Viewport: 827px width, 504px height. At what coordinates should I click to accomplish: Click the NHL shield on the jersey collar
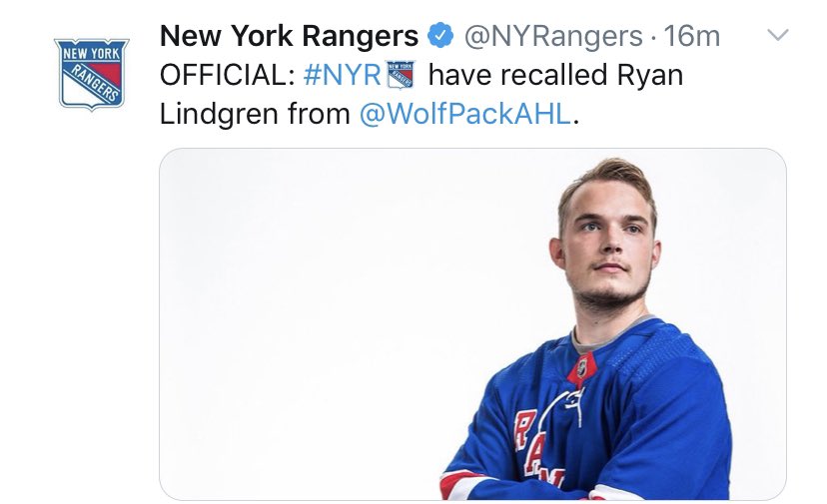click(x=581, y=370)
